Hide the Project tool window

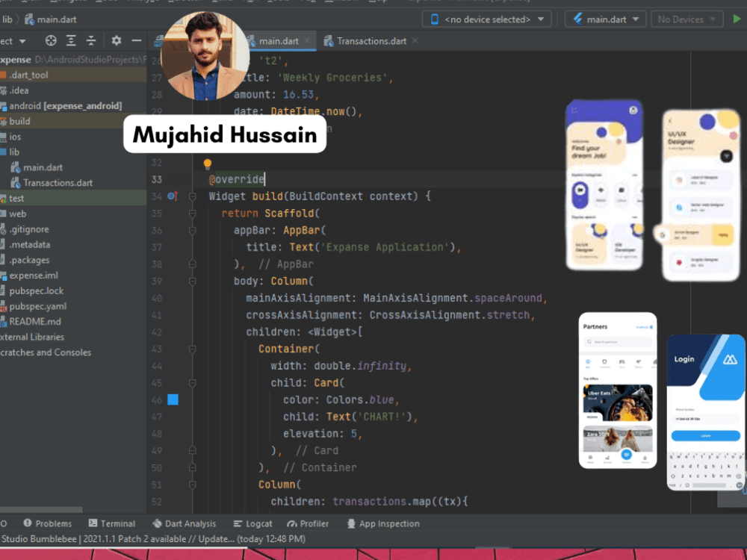tap(136, 40)
